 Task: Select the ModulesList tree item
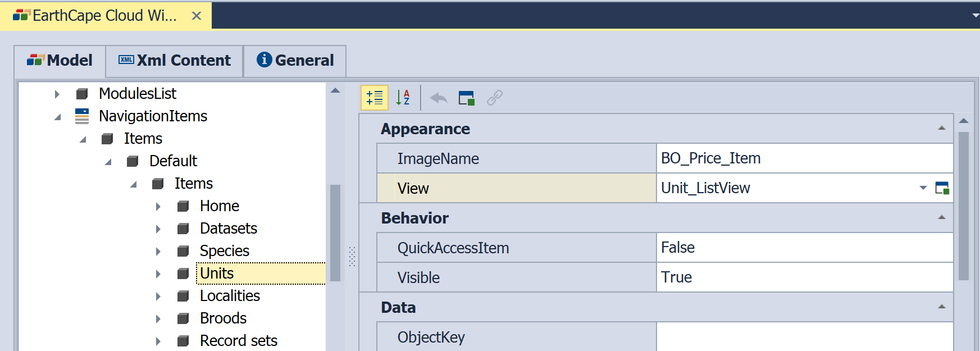(x=138, y=94)
